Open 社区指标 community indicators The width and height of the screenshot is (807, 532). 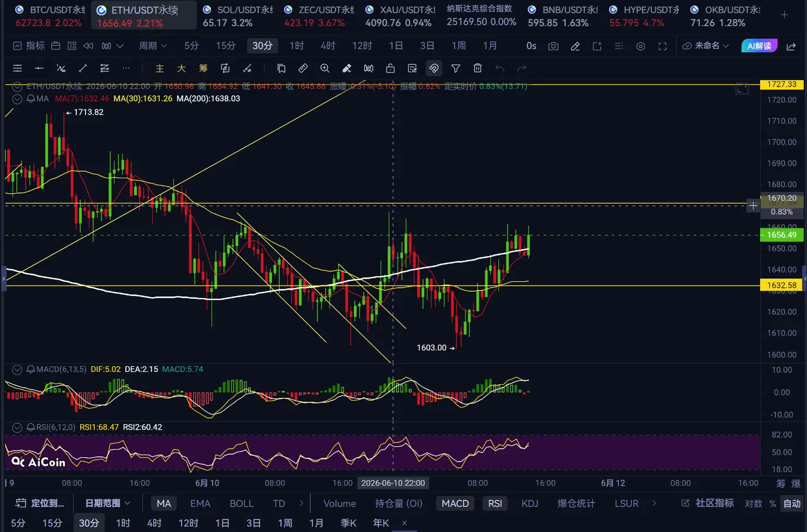coord(708,503)
